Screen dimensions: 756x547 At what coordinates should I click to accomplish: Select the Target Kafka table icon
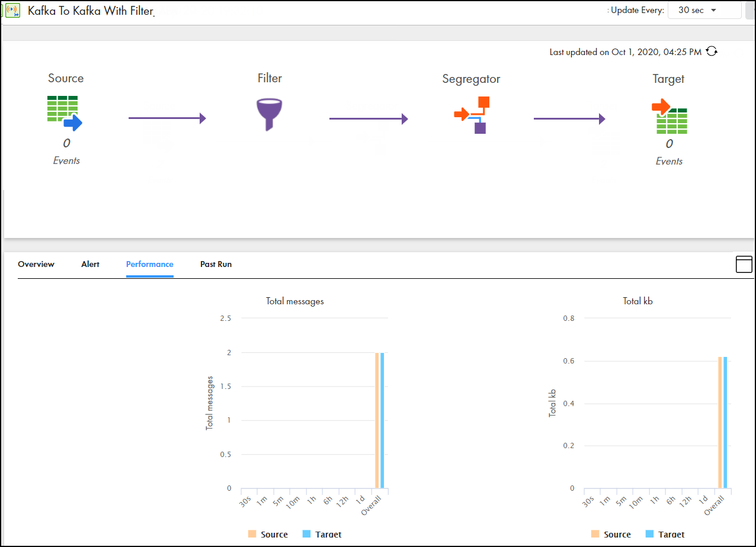(669, 117)
